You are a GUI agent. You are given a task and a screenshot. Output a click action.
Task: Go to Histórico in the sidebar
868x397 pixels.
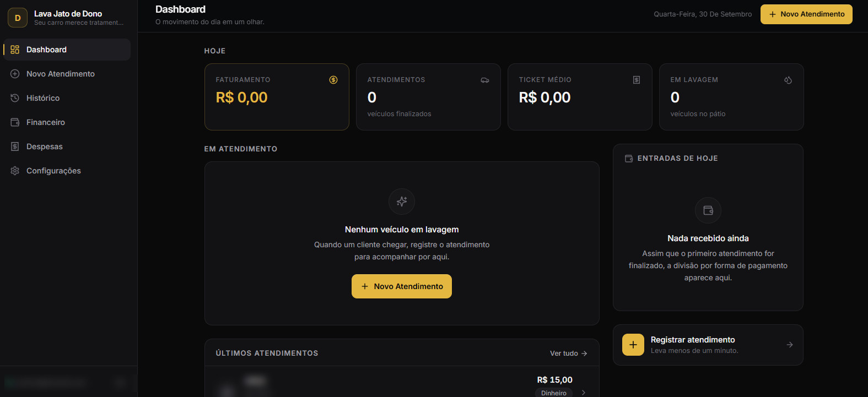tap(67, 98)
